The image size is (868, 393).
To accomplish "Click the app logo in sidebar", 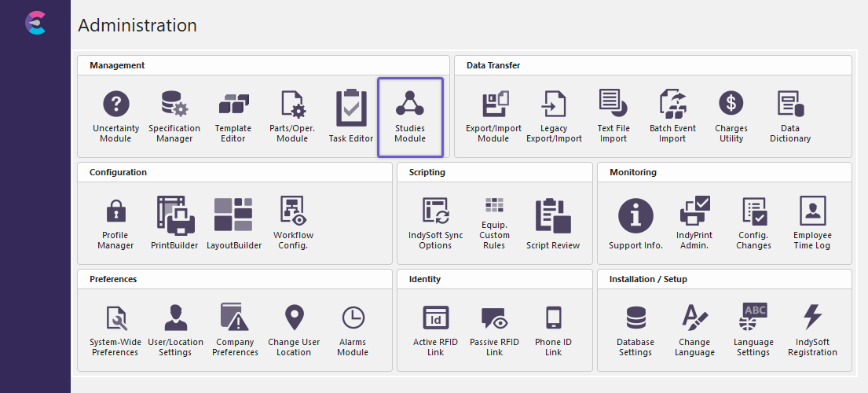I will click(x=35, y=24).
